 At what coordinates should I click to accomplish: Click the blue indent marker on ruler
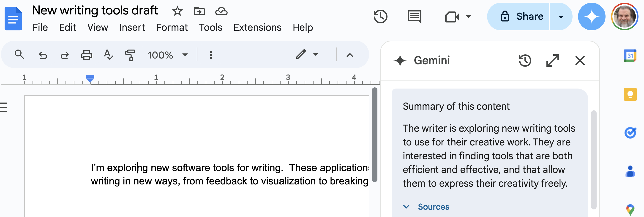[x=90, y=79]
